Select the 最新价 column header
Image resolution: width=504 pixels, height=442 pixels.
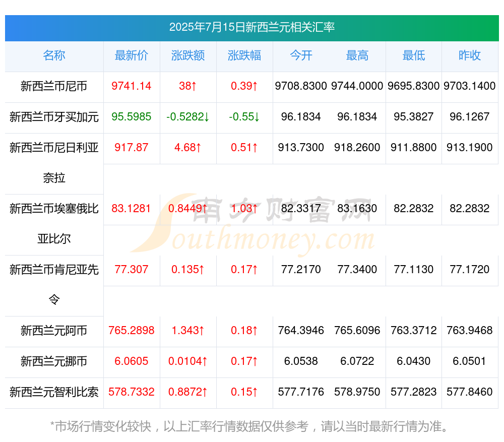[132, 55]
